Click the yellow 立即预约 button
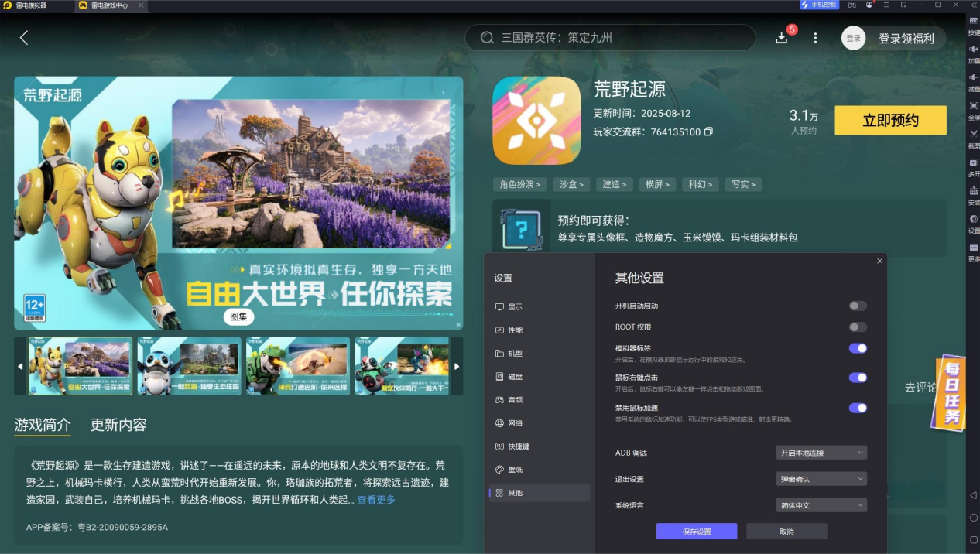Screen dimensions: 980x554 pyautogui.click(x=889, y=120)
